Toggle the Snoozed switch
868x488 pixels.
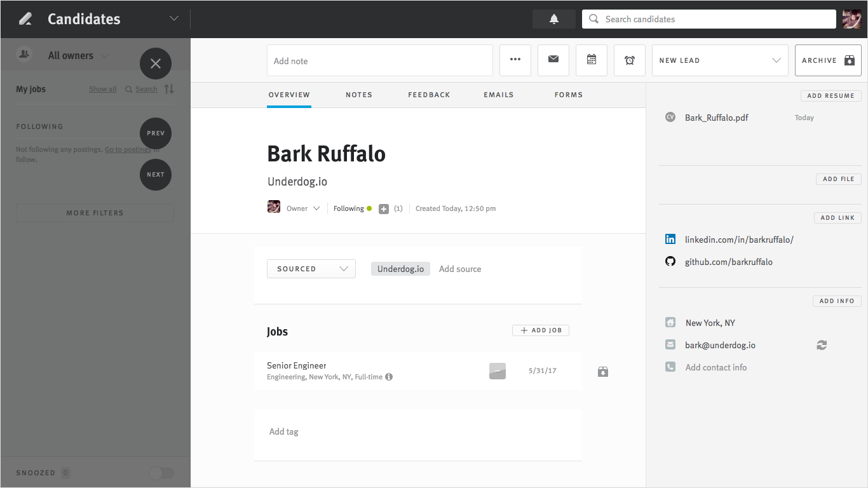click(x=161, y=473)
